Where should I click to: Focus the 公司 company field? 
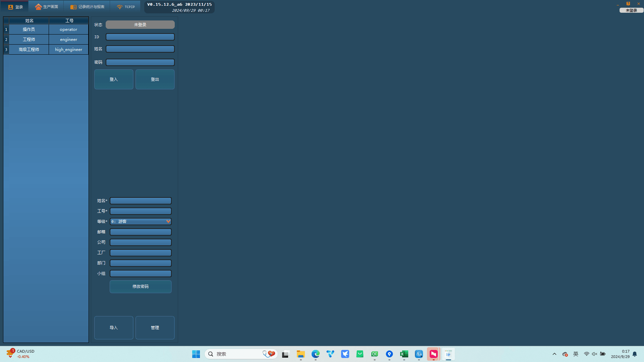[141, 242]
